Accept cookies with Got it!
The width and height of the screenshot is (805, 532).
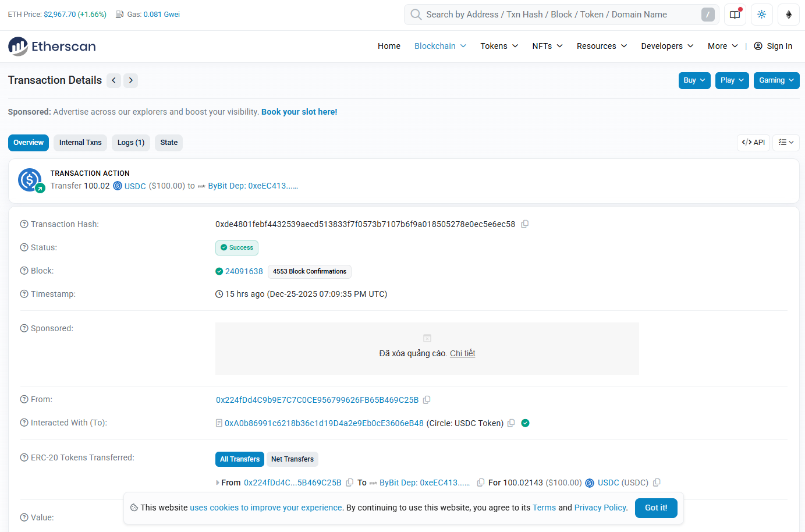(656, 508)
